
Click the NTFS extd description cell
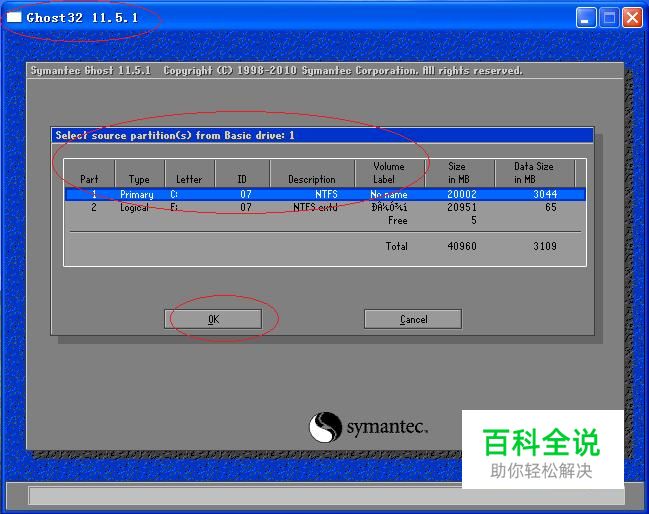click(315, 207)
